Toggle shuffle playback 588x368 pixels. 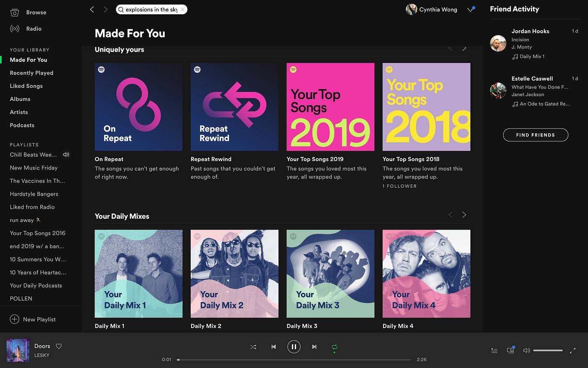pos(253,347)
